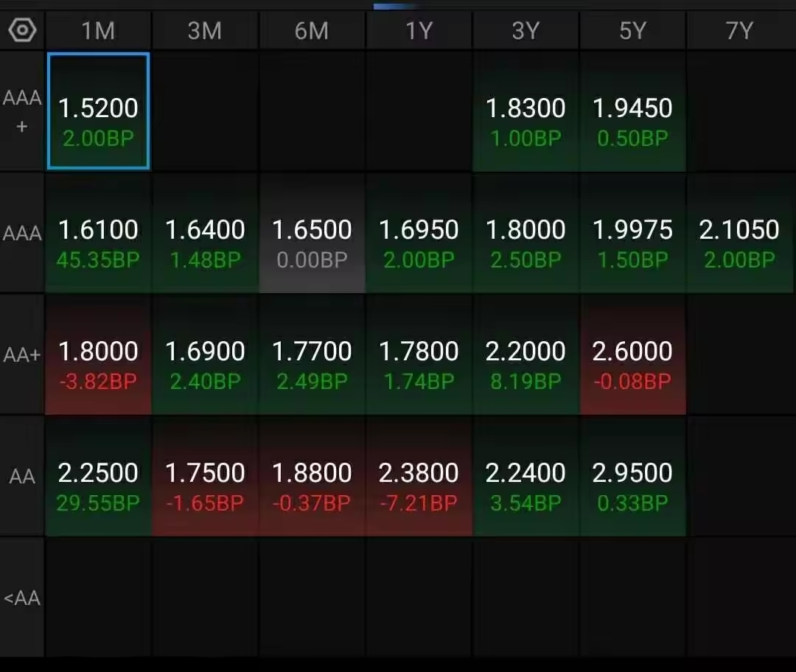The image size is (796, 672).
Task: Select the 3M tenor column header
Action: 205,30
